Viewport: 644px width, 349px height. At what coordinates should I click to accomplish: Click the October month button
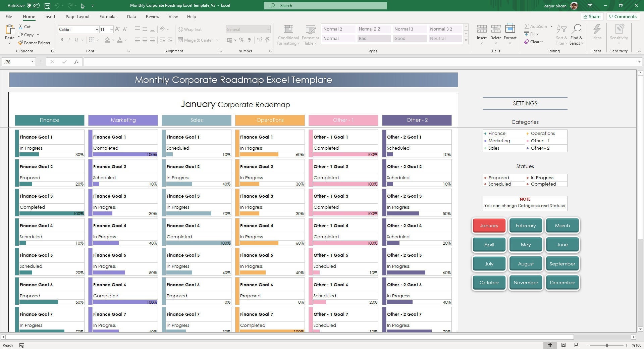489,283
